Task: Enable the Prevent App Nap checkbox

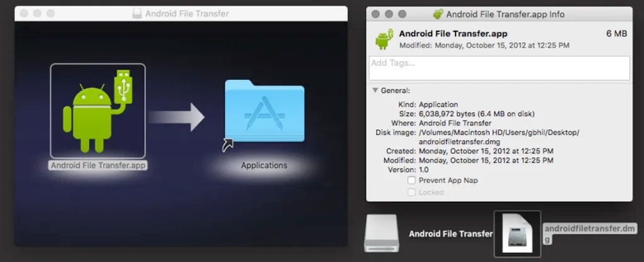Action: 411,180
